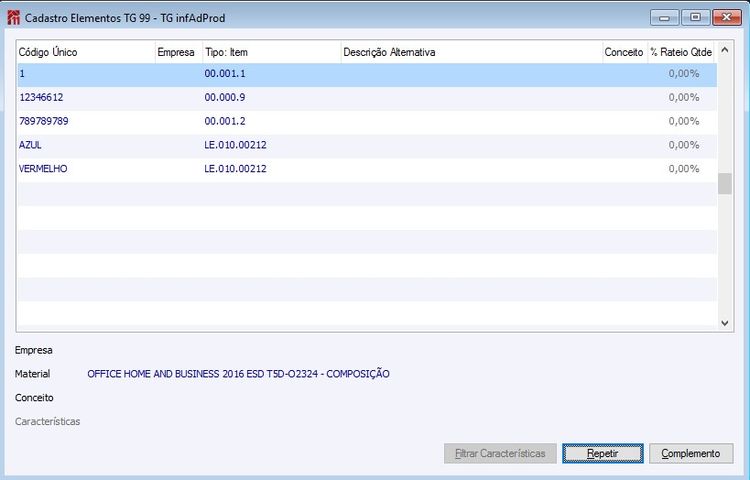Click the red application icon in title bar
The image size is (750, 480).
click(x=13, y=18)
